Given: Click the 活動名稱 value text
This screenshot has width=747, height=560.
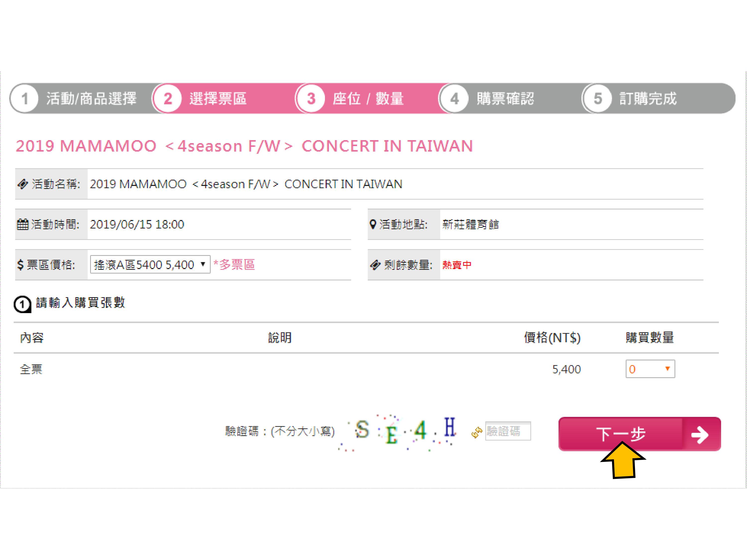Looking at the screenshot, I should (246, 184).
